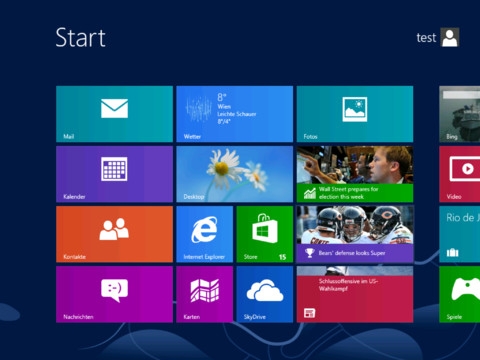Open Wall Street finance news tile
The height and width of the screenshot is (360, 480).
pyautogui.click(x=355, y=174)
